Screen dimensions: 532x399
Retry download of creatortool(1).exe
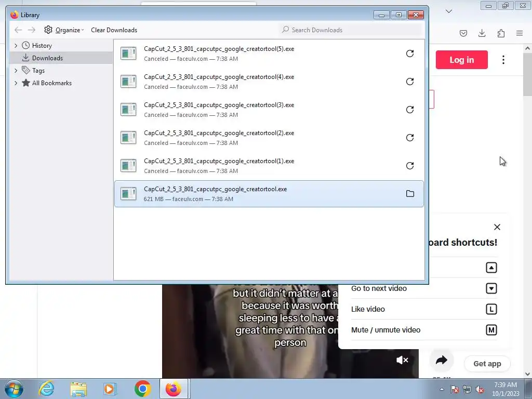pyautogui.click(x=410, y=166)
